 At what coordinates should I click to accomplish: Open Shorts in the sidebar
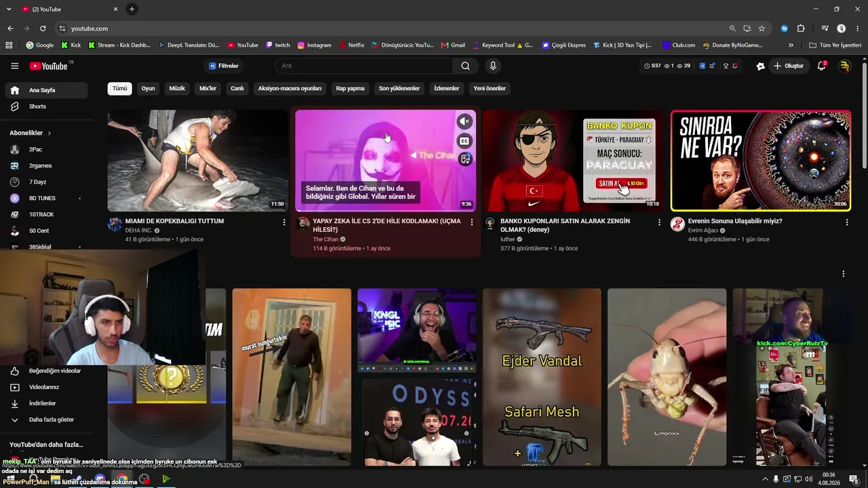pyautogui.click(x=46, y=106)
